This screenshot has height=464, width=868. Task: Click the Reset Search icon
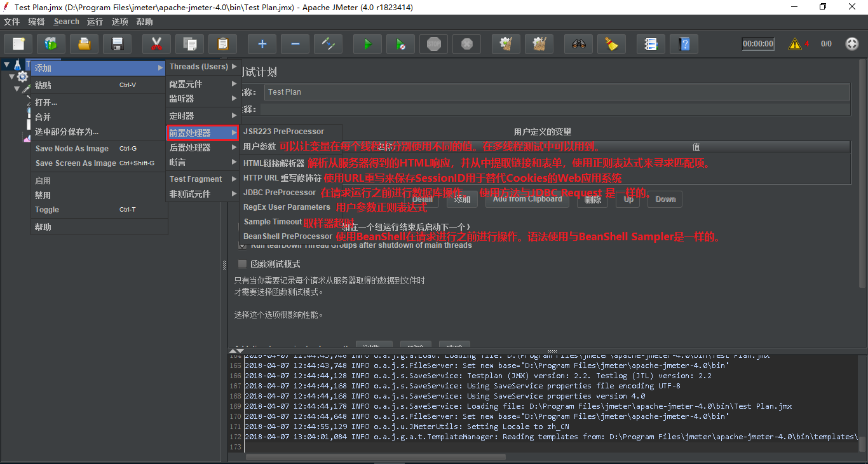[611, 44]
